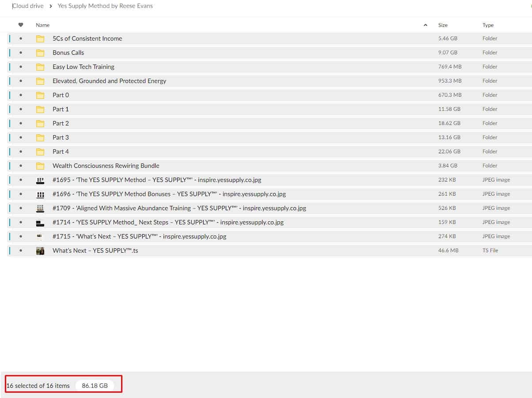Toggle favorite dot for Easy Low Tech Training
532x398 pixels.
21,67
